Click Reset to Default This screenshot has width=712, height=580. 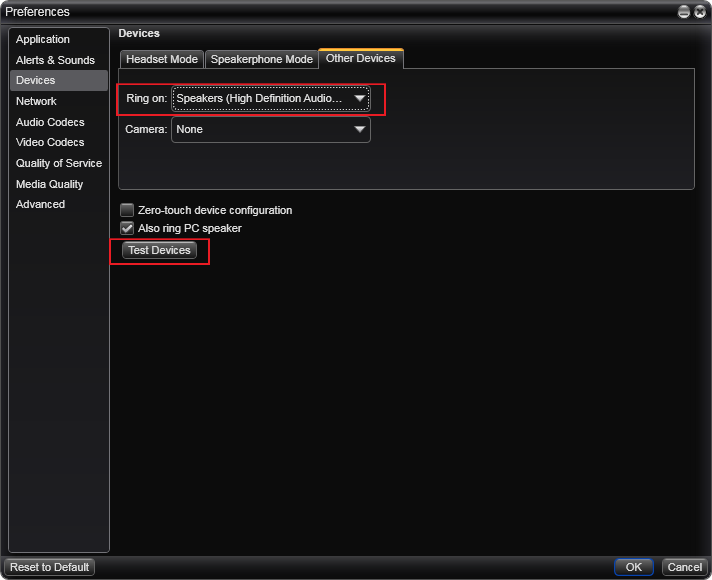pos(49,567)
